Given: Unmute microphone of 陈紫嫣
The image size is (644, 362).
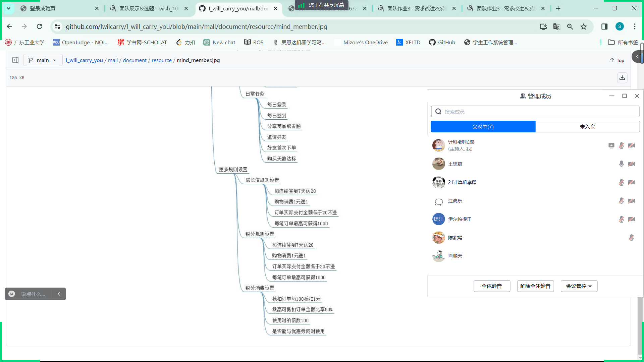Looking at the screenshot, I should coord(631,238).
